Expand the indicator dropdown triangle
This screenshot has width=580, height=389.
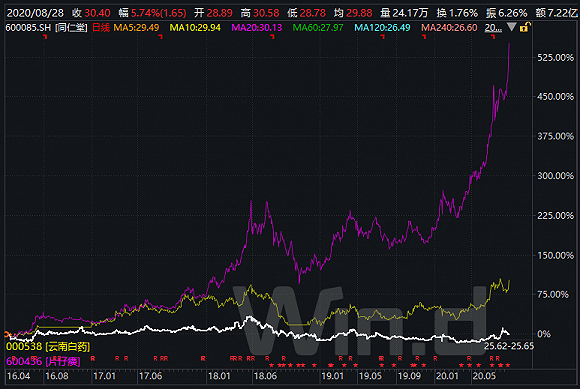pos(511,27)
